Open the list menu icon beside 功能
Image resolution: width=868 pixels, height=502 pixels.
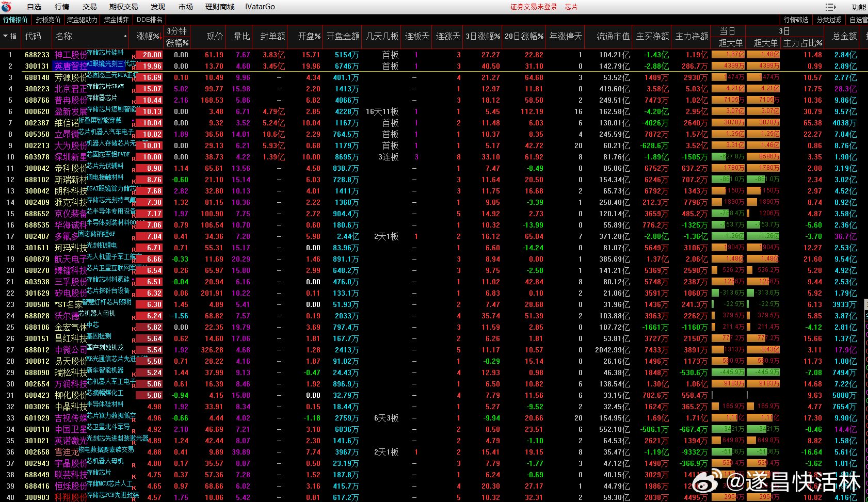830,7
